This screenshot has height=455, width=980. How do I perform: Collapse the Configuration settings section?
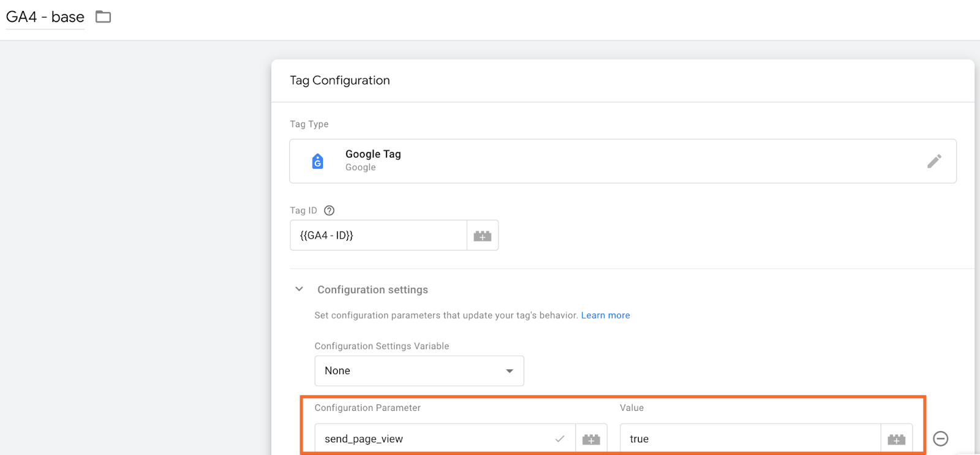(299, 289)
